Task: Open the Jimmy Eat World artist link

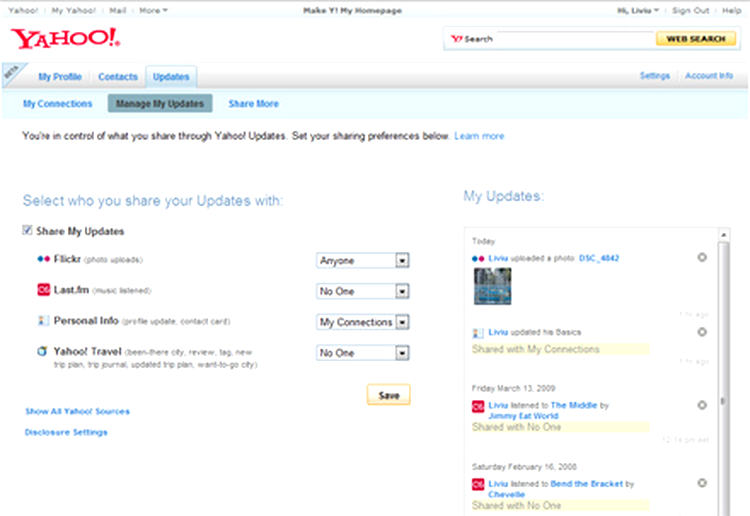Action: (x=523, y=416)
